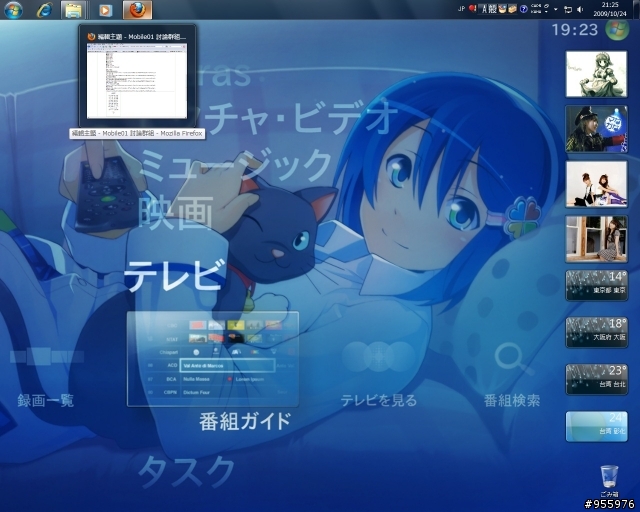Select the green-haired maid slideshow thumbnail

(x=596, y=74)
